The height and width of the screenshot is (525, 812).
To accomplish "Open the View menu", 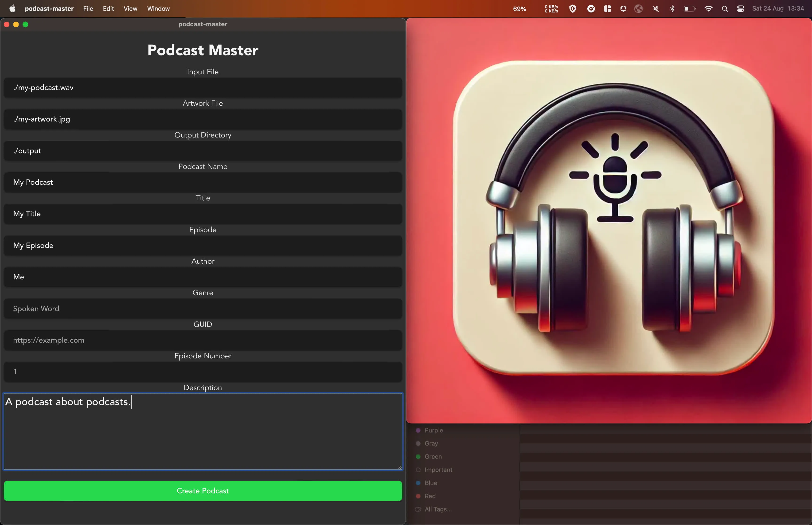I will point(130,8).
